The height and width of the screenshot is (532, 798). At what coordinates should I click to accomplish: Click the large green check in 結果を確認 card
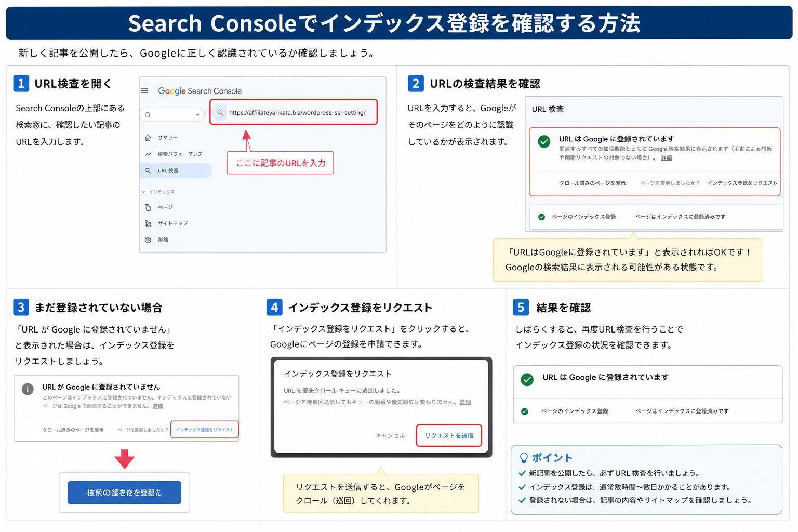[x=527, y=380]
